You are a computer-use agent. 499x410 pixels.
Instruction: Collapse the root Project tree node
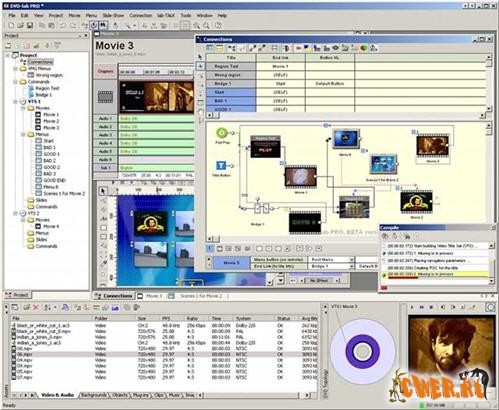coord(8,55)
